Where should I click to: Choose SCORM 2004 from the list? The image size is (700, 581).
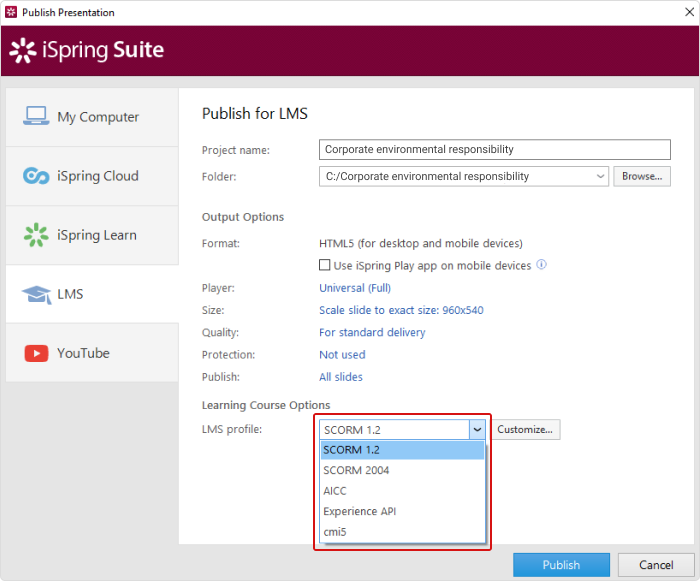pyautogui.click(x=402, y=470)
